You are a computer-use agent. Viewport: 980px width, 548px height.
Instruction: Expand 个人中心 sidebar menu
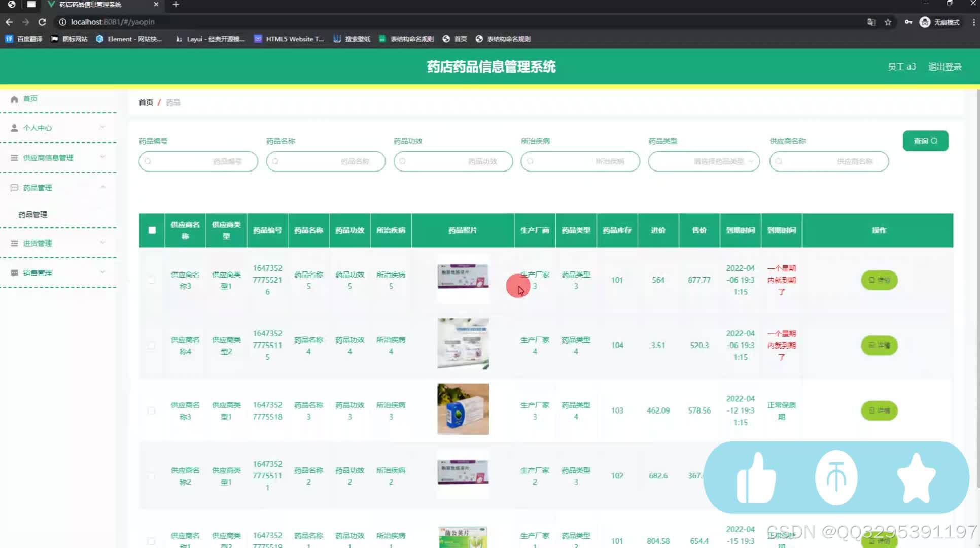58,128
